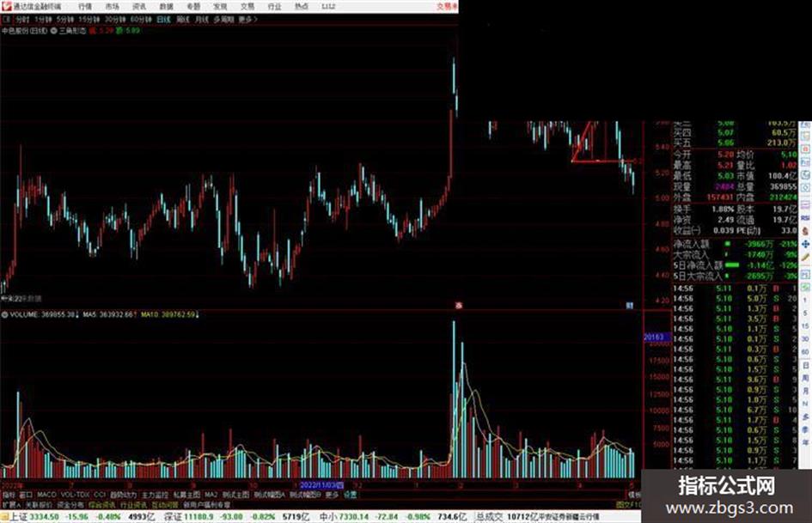Switch to the 1分钟 period
Image resolution: width=812 pixels, height=523 pixels.
point(43,19)
